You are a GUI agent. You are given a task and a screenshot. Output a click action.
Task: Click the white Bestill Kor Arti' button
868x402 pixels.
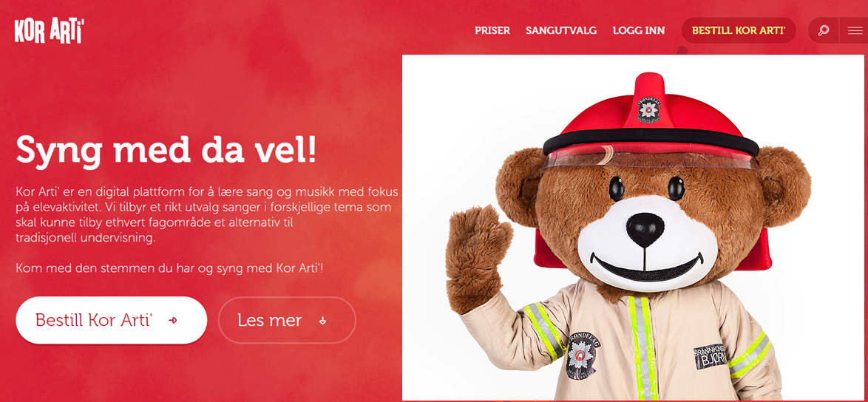[x=111, y=320]
